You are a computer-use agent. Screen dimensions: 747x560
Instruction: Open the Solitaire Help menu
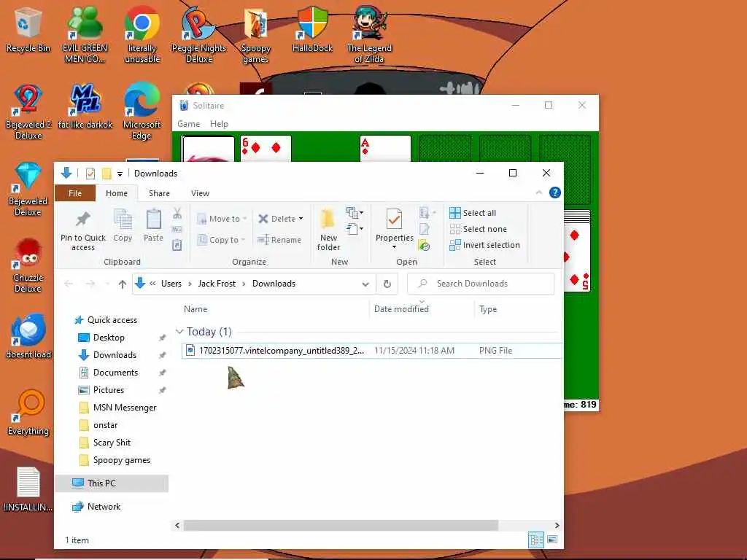click(219, 124)
